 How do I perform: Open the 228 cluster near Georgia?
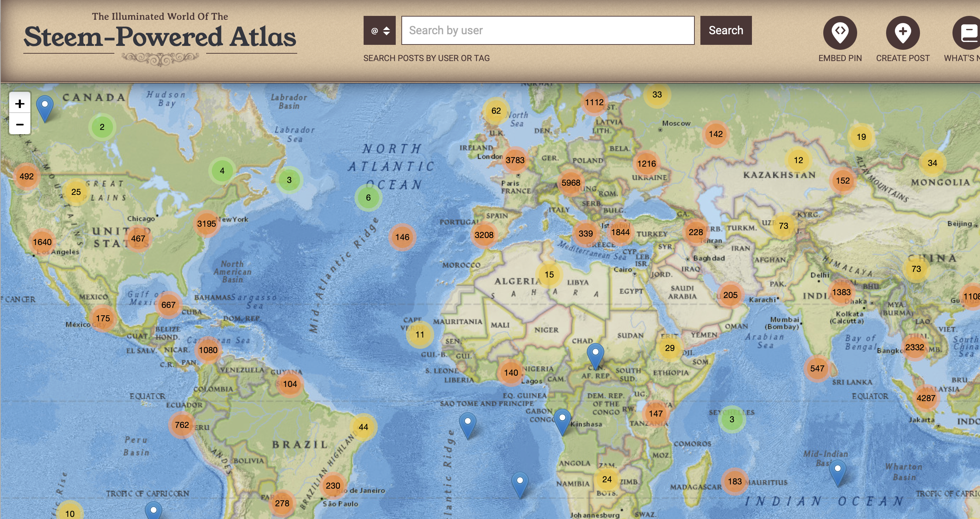696,232
